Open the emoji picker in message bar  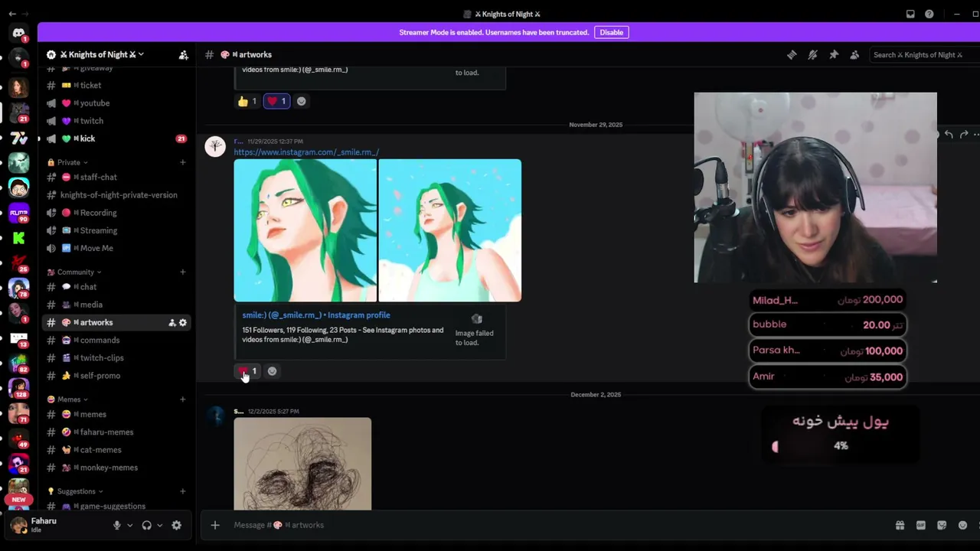coord(962,525)
